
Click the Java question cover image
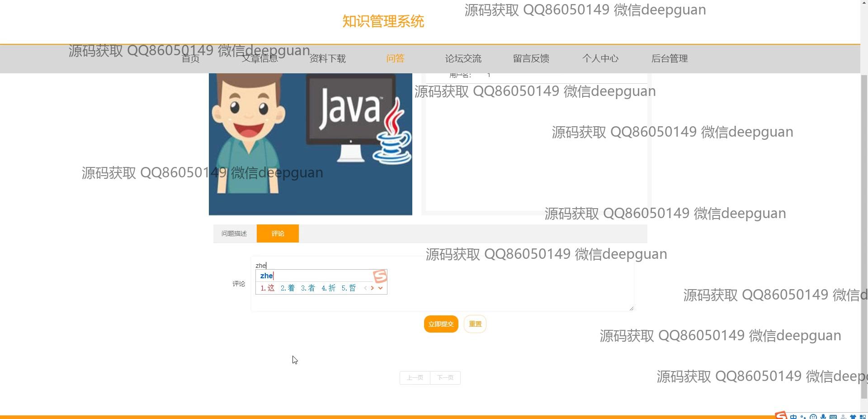point(311,144)
